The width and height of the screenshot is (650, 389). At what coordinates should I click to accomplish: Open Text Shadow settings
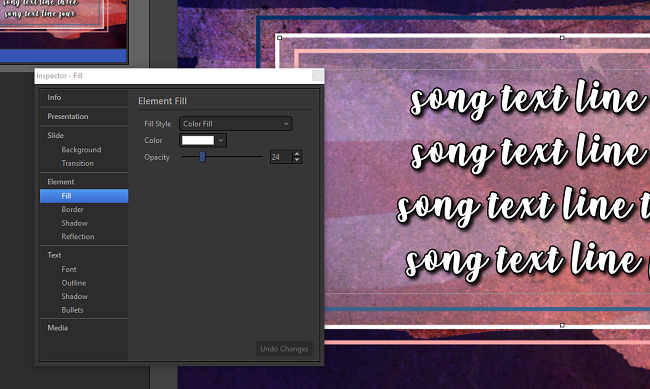84,297
